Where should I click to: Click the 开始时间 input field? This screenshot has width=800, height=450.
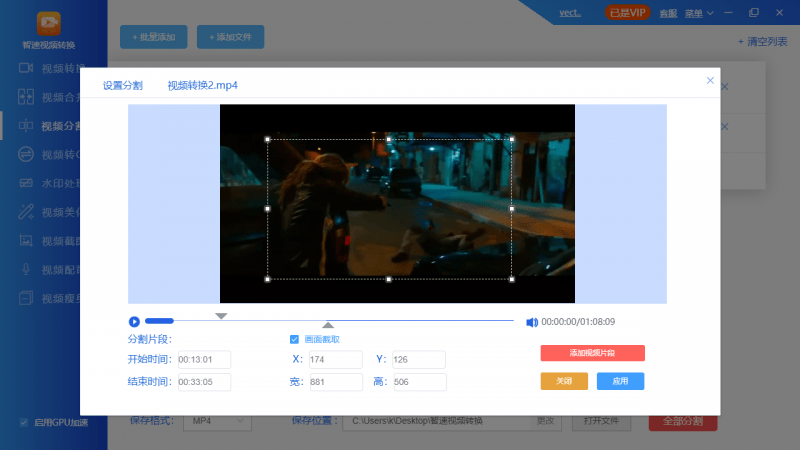click(x=204, y=359)
